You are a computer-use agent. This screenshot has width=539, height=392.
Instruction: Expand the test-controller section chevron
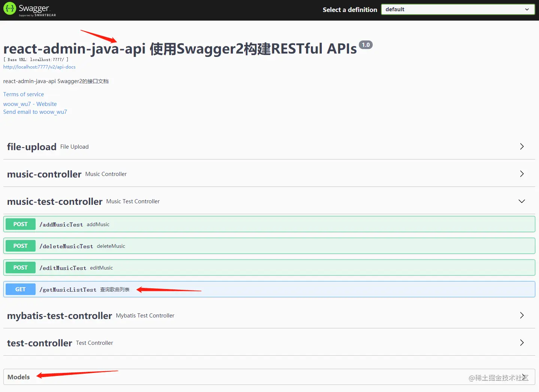click(522, 343)
